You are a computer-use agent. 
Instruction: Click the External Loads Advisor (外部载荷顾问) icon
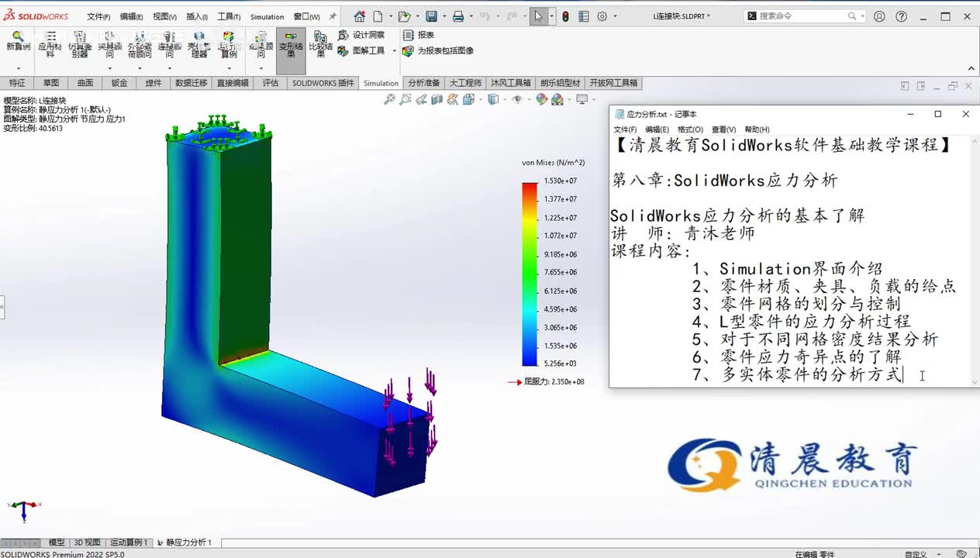click(140, 45)
